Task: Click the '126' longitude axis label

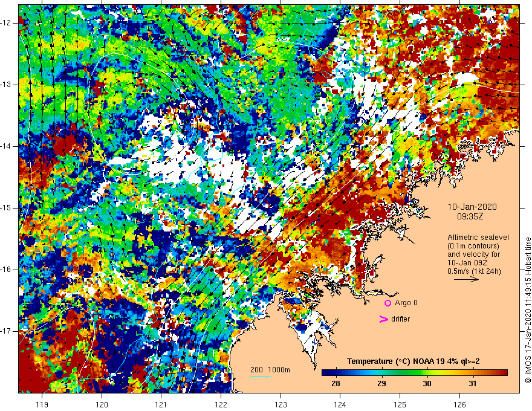Action: tap(459, 404)
